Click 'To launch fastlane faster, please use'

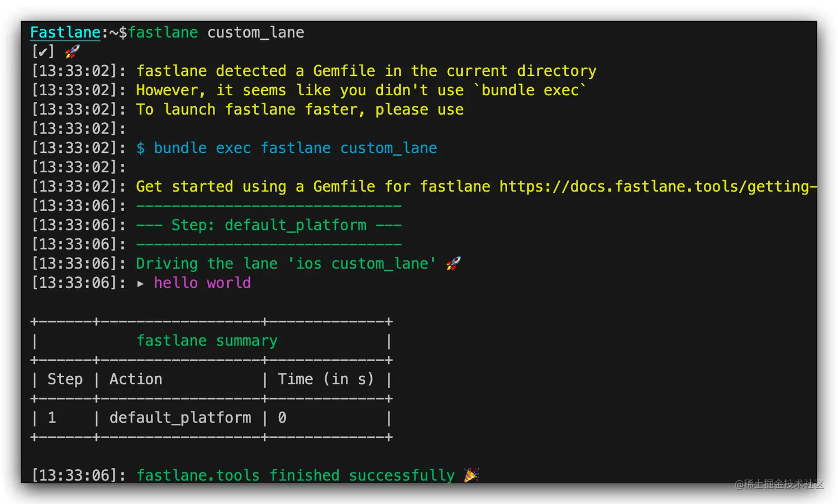point(300,110)
